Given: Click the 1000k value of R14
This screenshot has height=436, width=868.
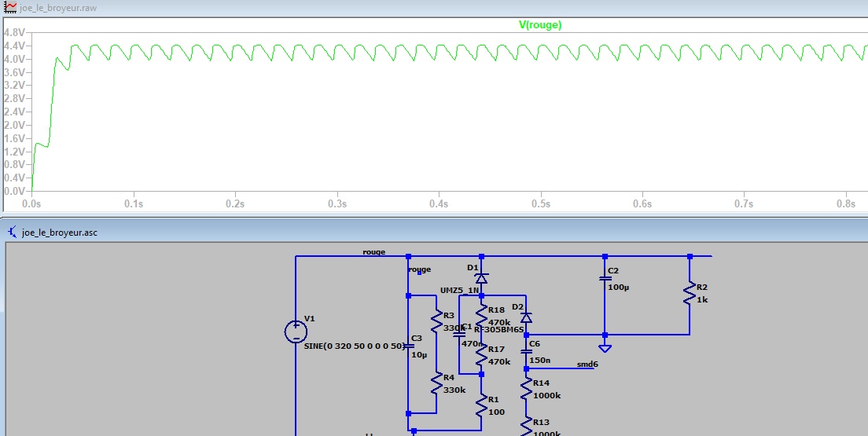Looking at the screenshot, I should pos(547,396).
